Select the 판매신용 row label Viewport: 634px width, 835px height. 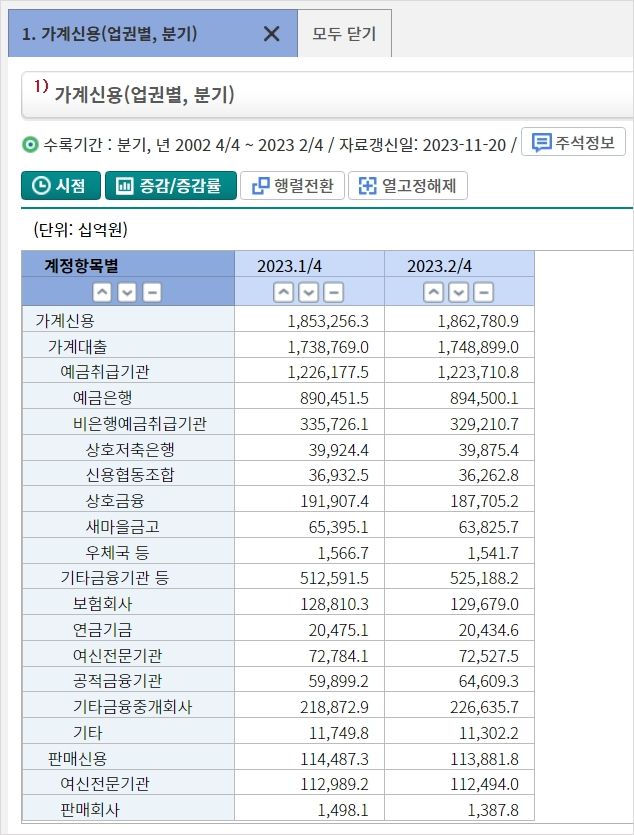click(78, 758)
